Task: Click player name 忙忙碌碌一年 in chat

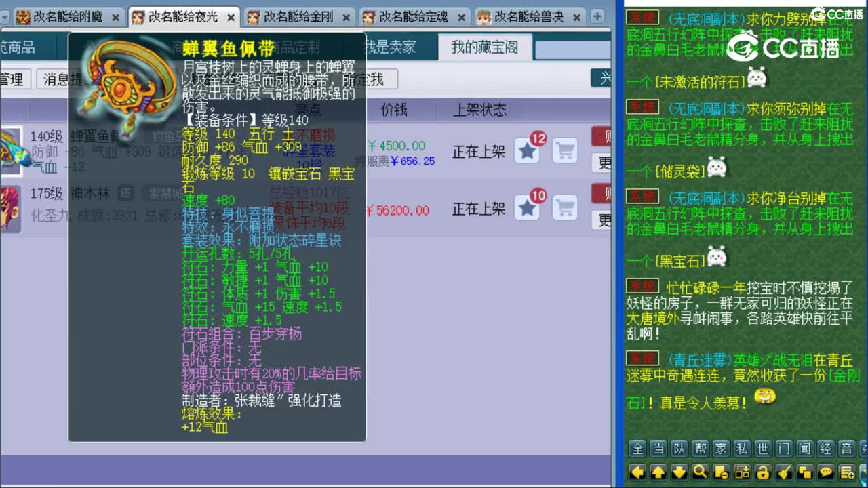Action: click(705, 288)
